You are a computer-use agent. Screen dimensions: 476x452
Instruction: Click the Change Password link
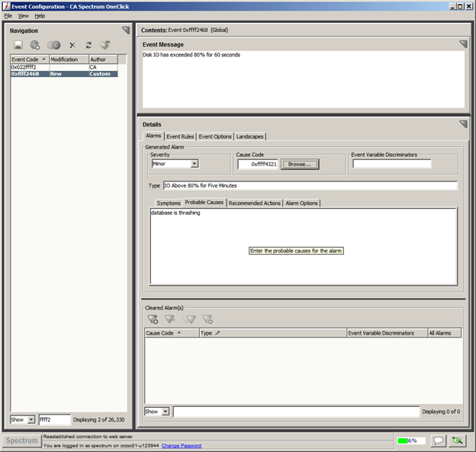[182, 446]
